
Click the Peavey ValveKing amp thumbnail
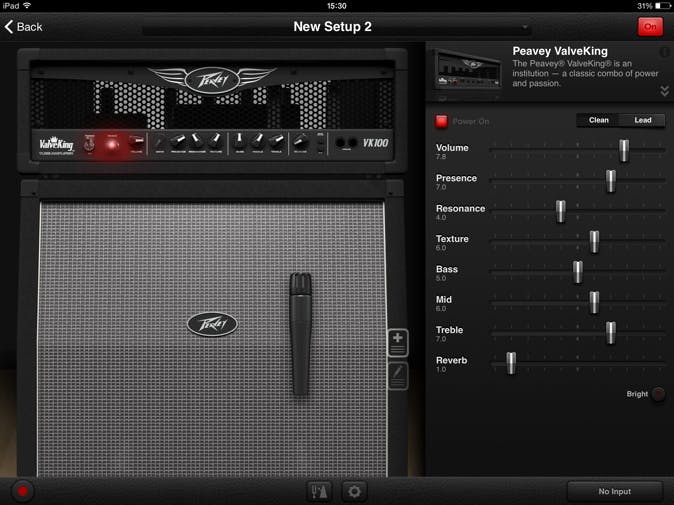469,70
